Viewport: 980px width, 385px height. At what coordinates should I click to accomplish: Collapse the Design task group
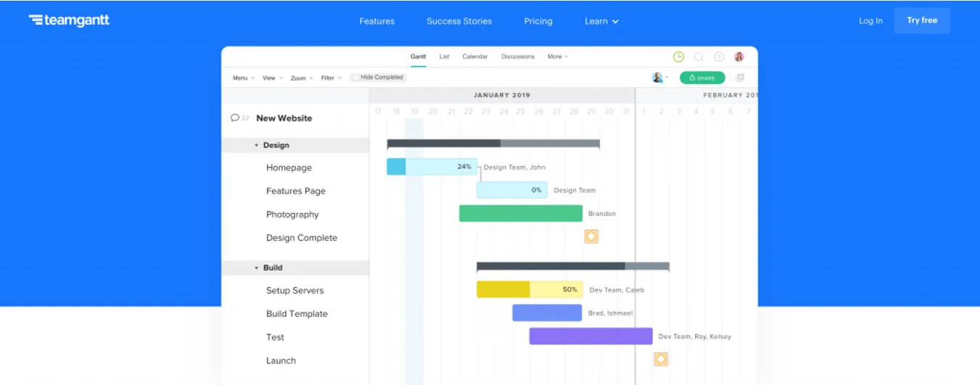[256, 146]
